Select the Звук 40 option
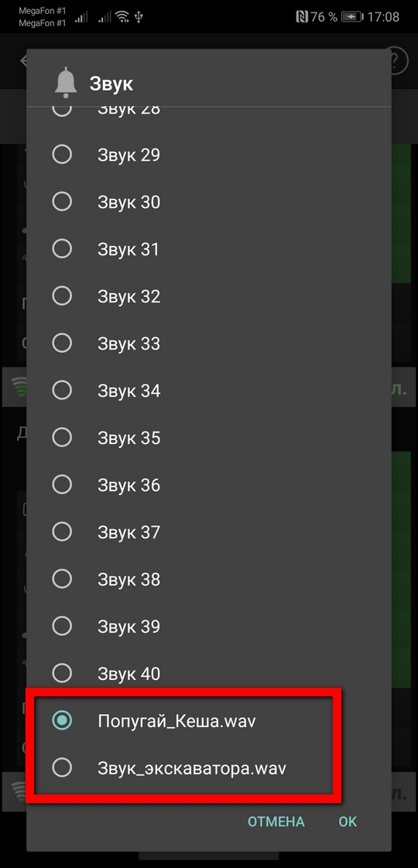Viewport: 418px width, 868px height. coord(209,673)
